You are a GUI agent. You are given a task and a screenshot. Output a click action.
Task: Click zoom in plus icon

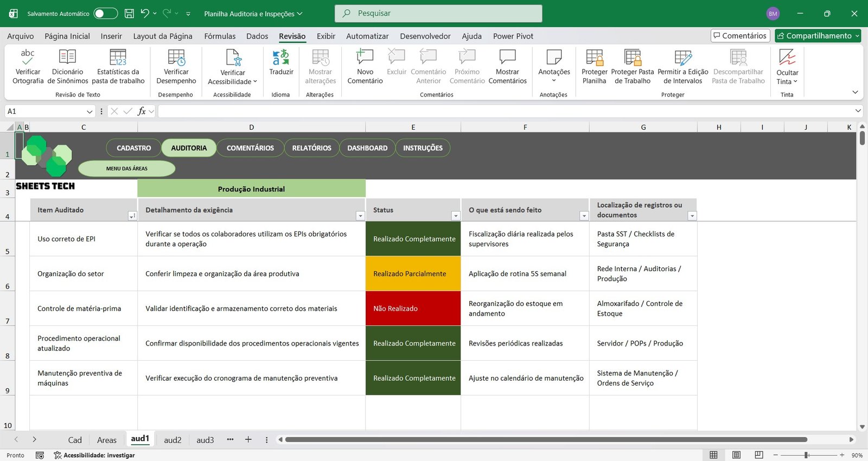842,455
